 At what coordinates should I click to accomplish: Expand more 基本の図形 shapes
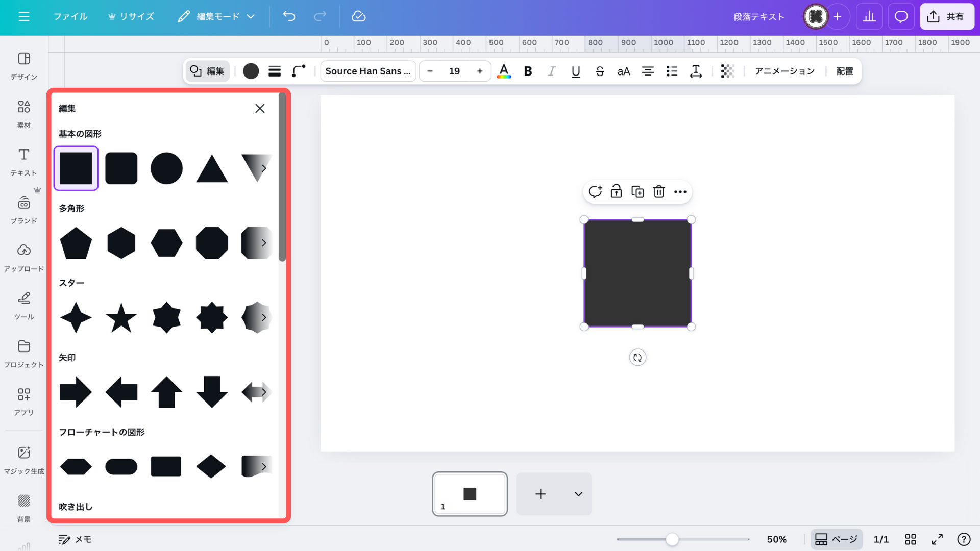tap(263, 168)
